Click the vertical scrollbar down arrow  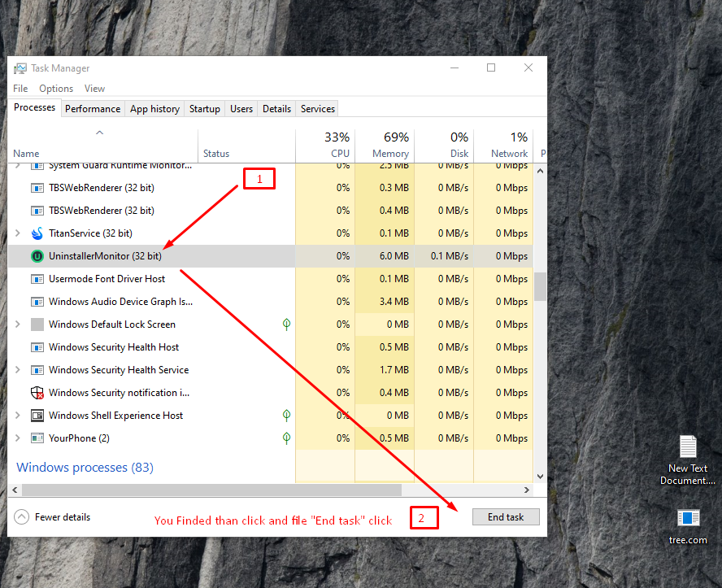[540, 477]
